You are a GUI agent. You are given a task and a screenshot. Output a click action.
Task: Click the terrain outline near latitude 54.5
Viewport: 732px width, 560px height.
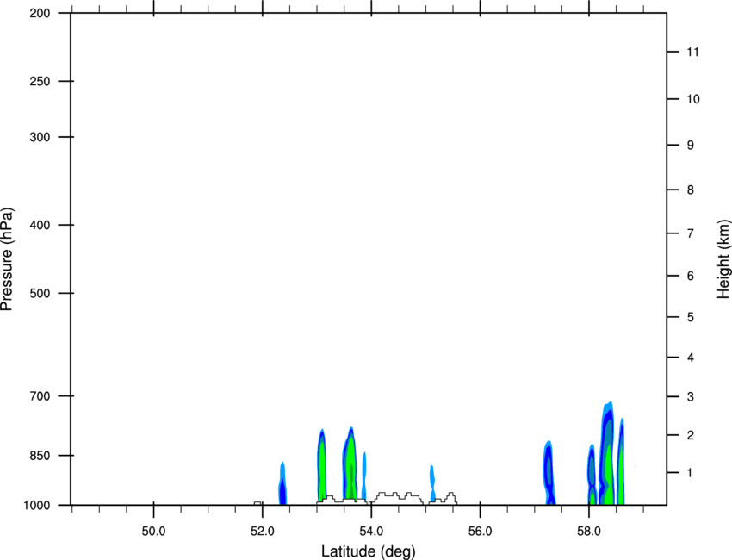coord(397,498)
